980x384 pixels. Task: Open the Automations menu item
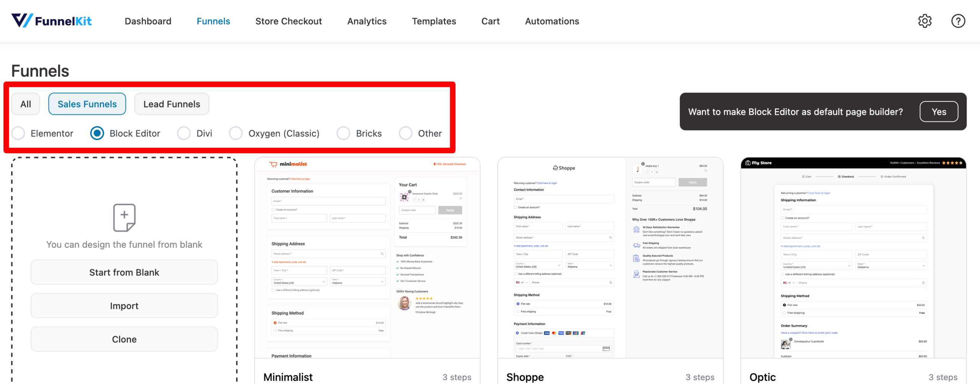(552, 21)
